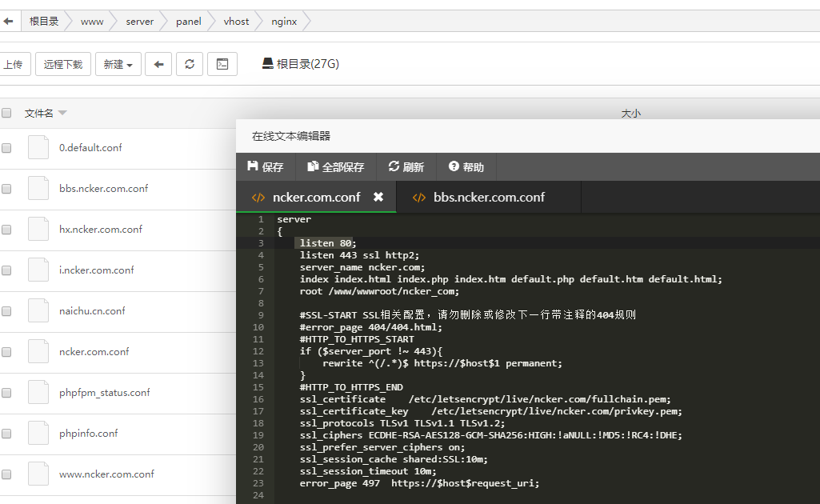Click the 大小 column header
The height and width of the screenshot is (504, 820).
tap(630, 113)
